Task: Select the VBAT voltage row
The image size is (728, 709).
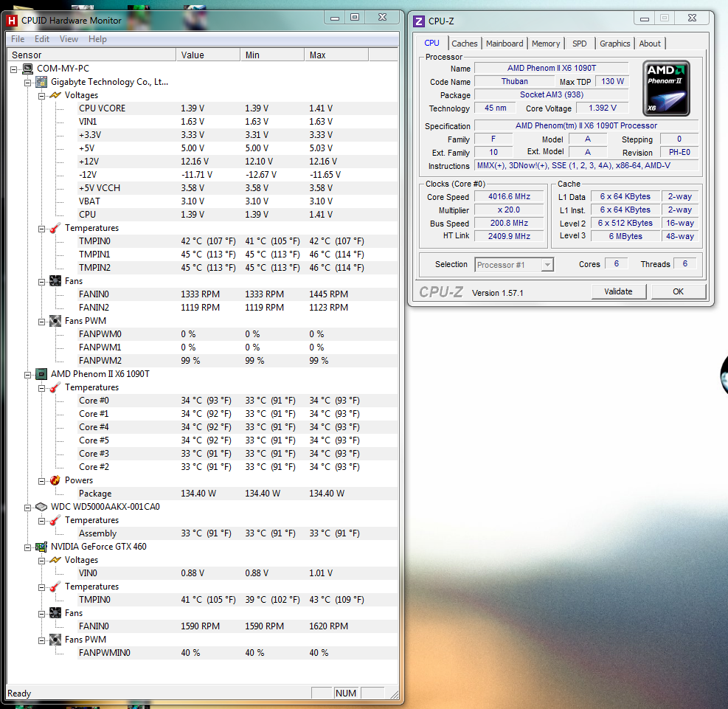Action: point(238,201)
